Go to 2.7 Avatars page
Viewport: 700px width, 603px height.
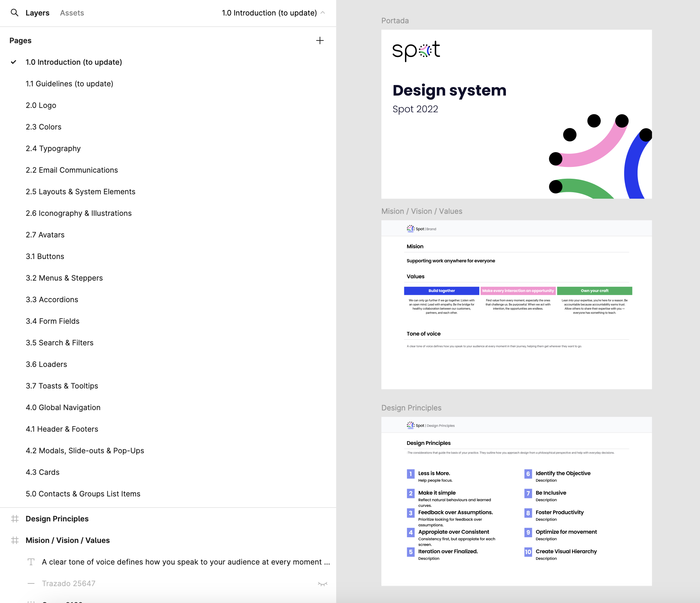45,235
